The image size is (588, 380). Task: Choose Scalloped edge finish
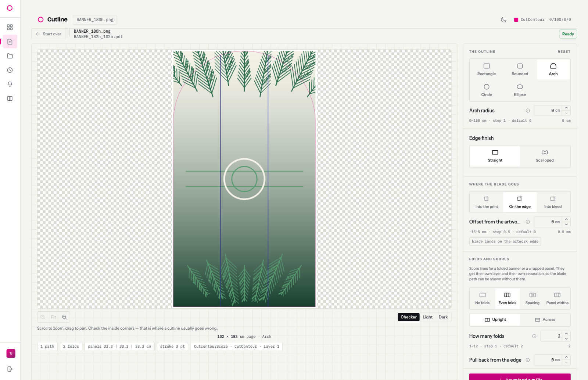[545, 156]
